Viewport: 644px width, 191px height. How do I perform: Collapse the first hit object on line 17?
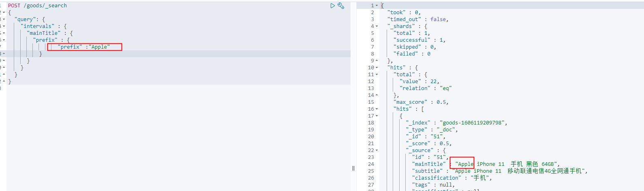pyautogui.click(x=377, y=116)
